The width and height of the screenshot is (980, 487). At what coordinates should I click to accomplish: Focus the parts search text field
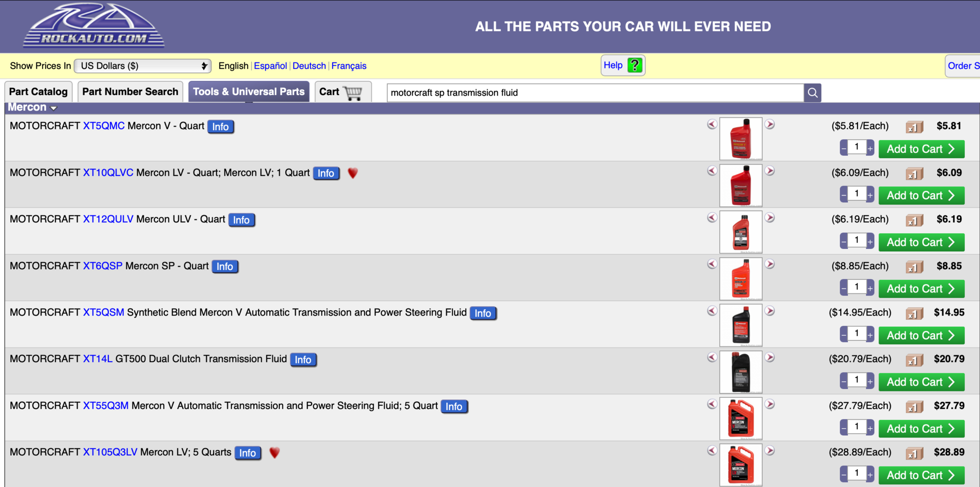(595, 93)
